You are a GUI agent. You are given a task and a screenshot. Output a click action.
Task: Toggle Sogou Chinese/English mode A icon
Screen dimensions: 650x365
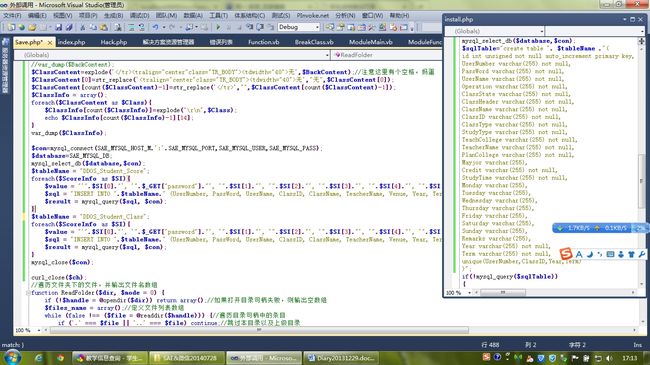(x=579, y=254)
